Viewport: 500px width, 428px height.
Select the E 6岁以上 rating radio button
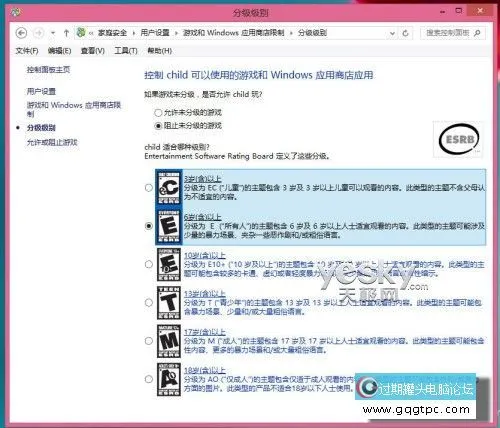coord(149,226)
